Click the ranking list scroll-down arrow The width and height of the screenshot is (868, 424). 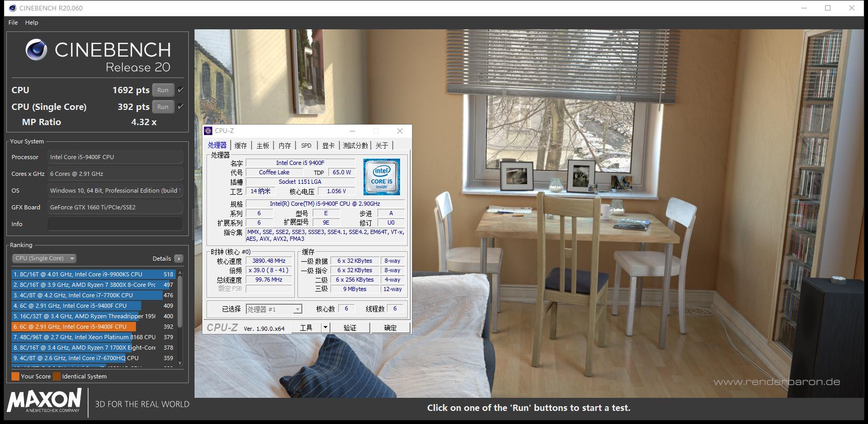point(180,363)
